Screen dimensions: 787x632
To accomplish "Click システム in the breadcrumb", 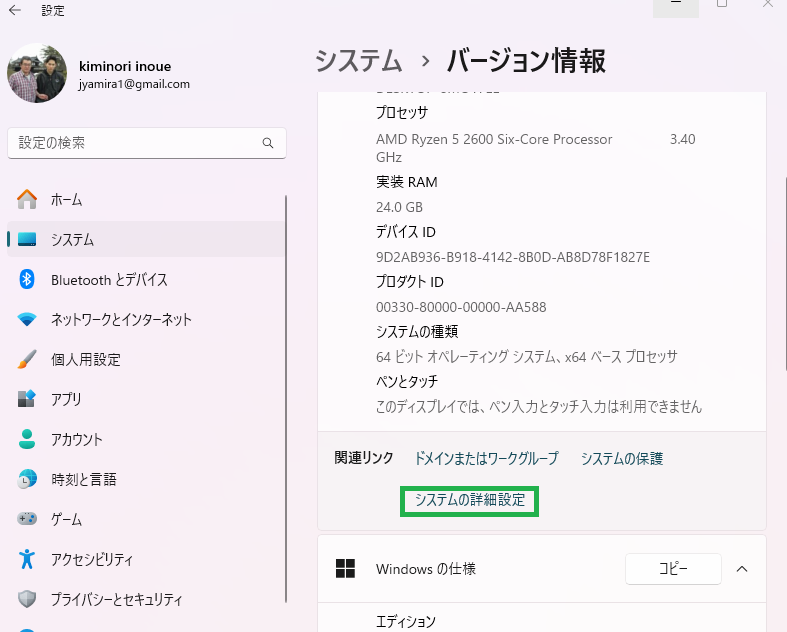I will [x=359, y=61].
